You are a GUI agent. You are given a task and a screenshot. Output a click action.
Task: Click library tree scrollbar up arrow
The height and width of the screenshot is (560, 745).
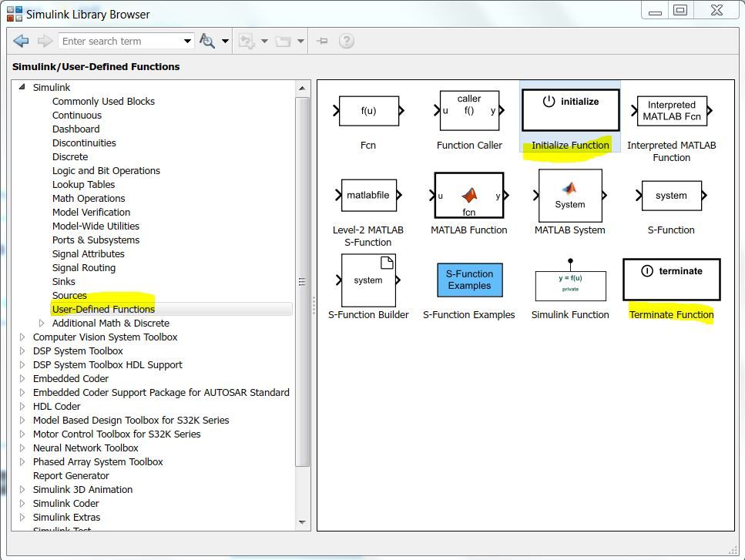(x=302, y=89)
